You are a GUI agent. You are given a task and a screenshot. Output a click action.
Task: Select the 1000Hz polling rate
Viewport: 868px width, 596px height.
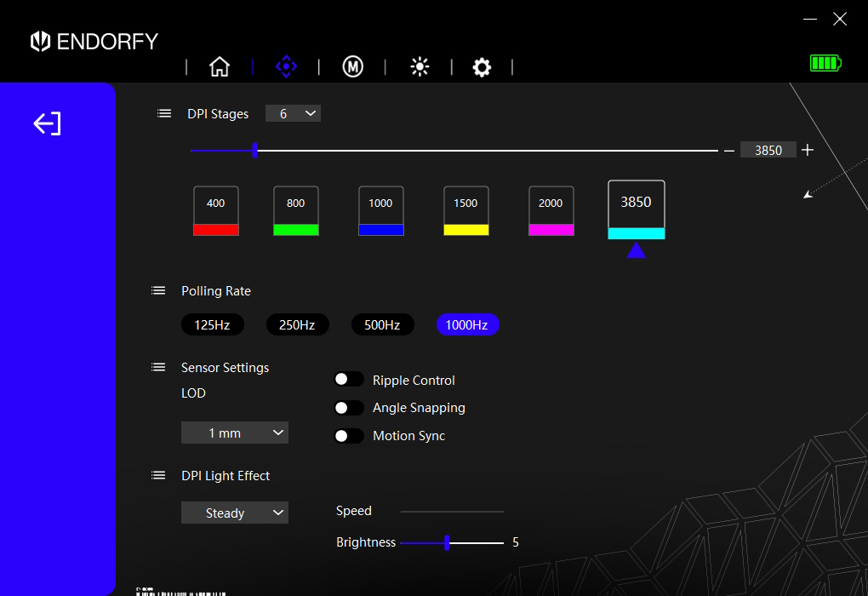coord(467,324)
